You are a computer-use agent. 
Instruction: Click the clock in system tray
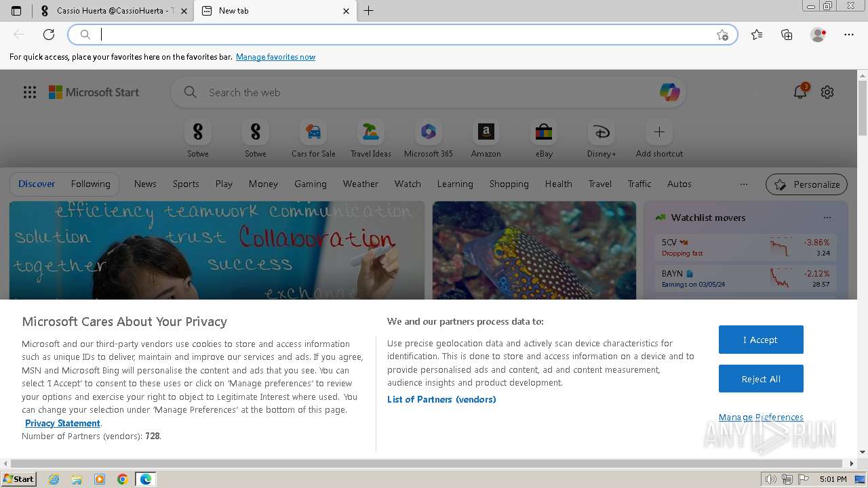pos(833,479)
